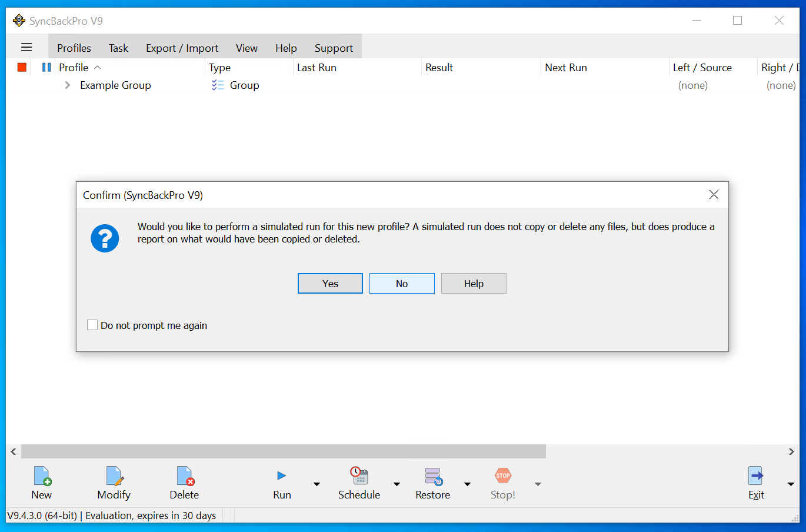Click the scrollbar left arrow
The width and height of the screenshot is (806, 532).
(x=14, y=451)
